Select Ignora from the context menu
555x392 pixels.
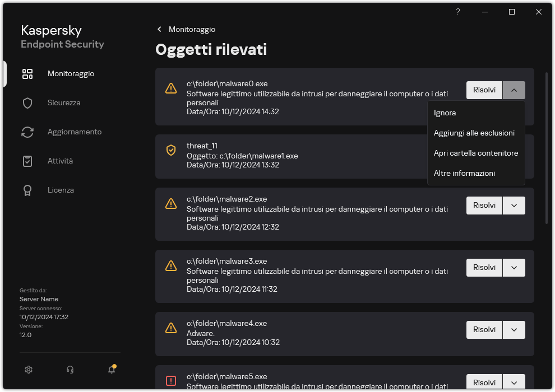coord(445,113)
